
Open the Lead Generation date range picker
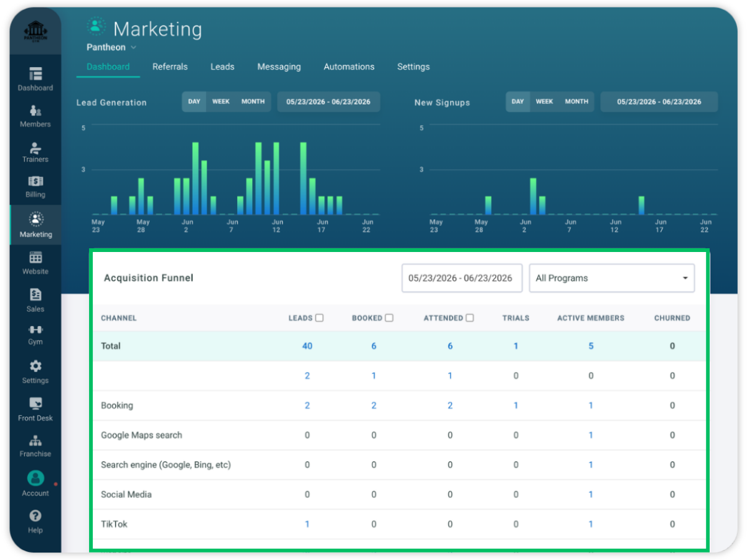pos(329,102)
